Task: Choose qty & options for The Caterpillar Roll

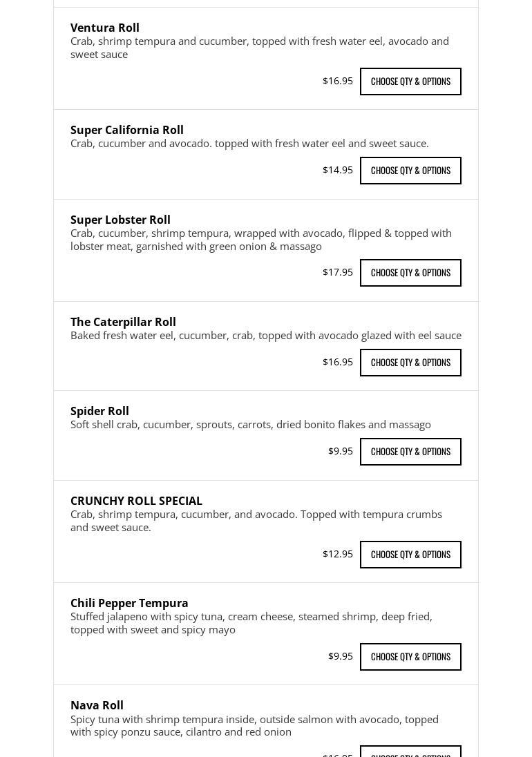Action: tap(410, 363)
